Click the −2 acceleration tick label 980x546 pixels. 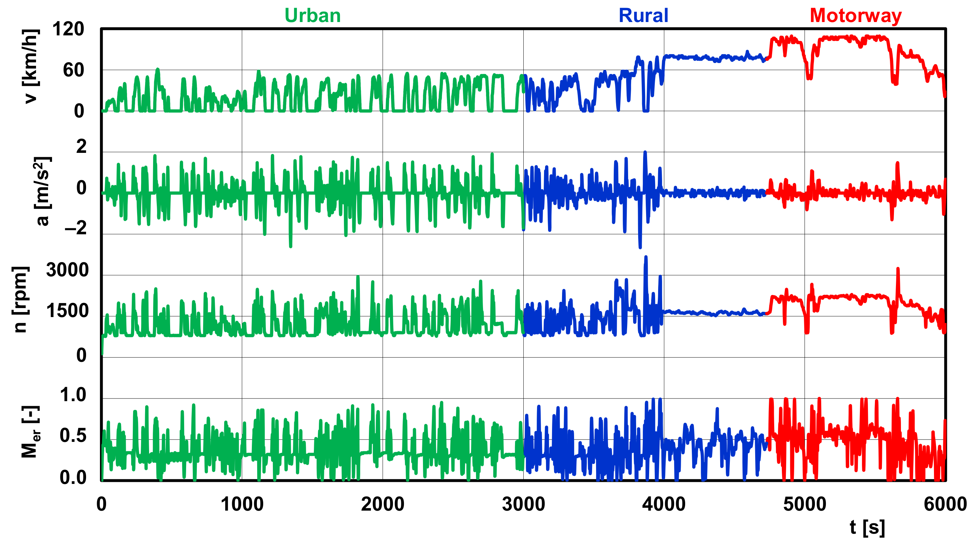(76, 228)
